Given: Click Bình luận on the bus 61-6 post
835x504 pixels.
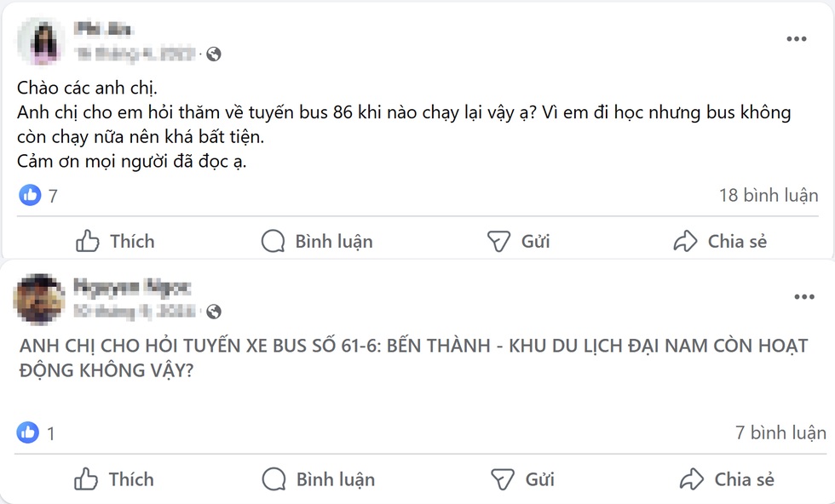Looking at the screenshot, I should coord(318,479).
